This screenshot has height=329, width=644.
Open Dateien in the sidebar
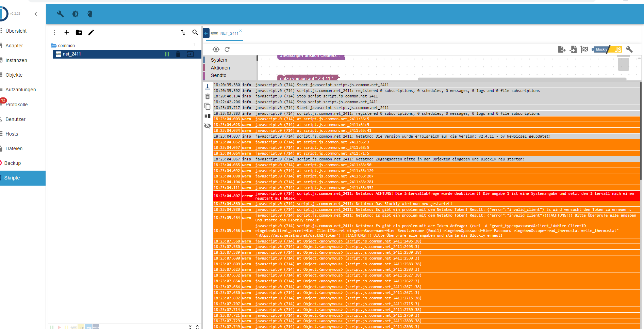(x=14, y=148)
